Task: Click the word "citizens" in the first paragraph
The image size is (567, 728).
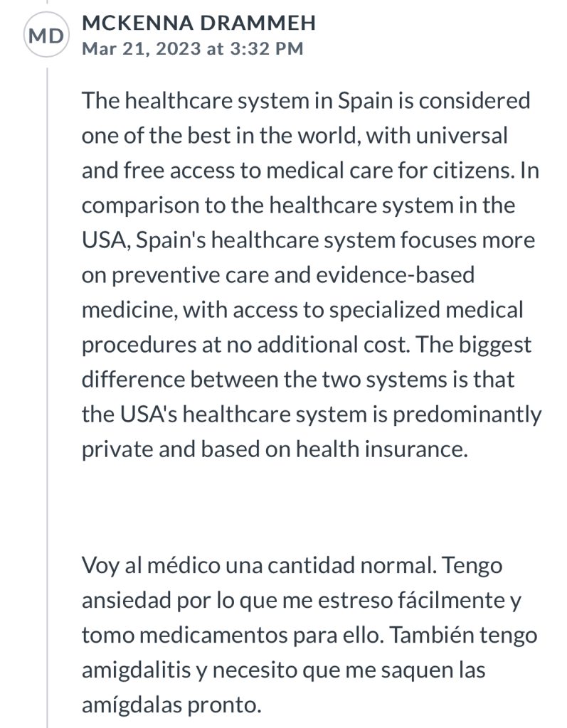Action: pyautogui.click(x=473, y=170)
